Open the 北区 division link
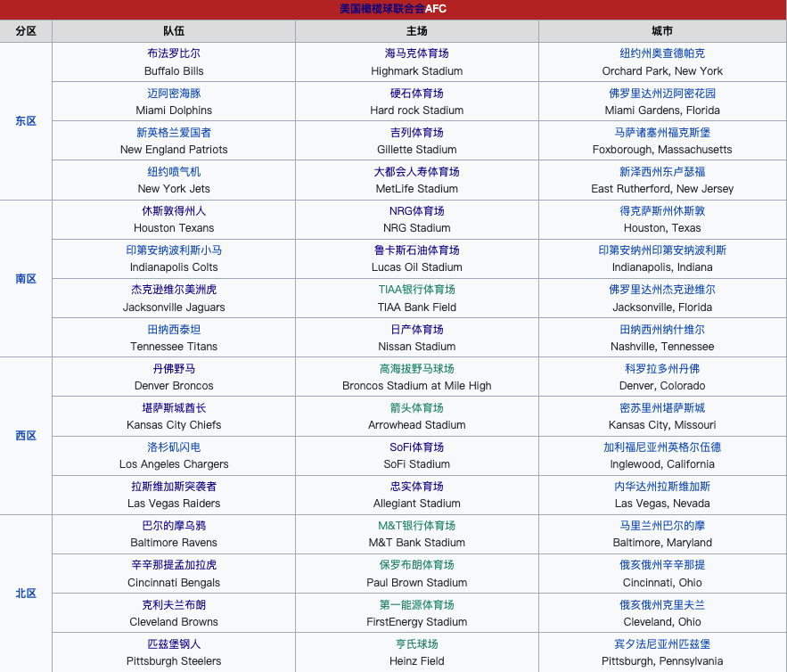Image resolution: width=787 pixels, height=672 pixels. [26, 594]
